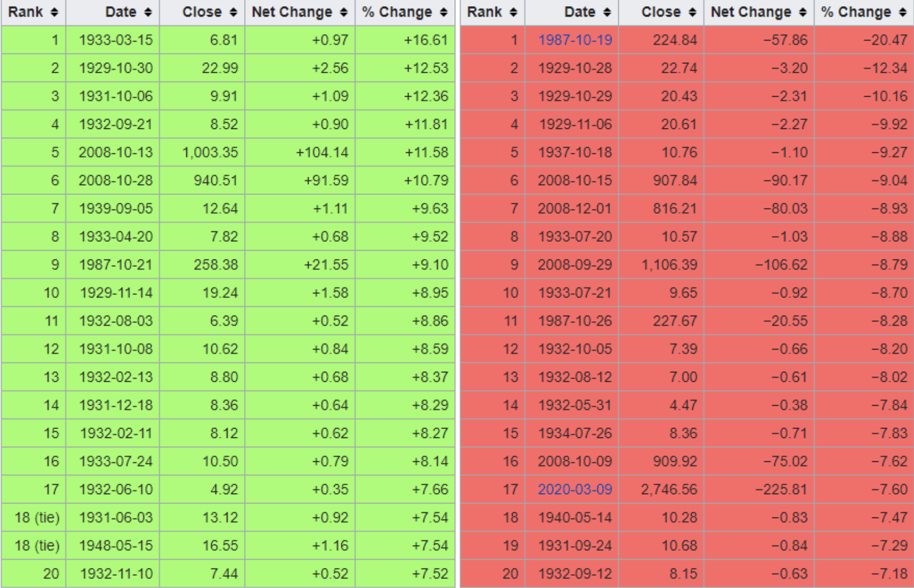The image size is (914, 588).
Task: Select date cell 1940-05-14
Action: tap(572, 517)
